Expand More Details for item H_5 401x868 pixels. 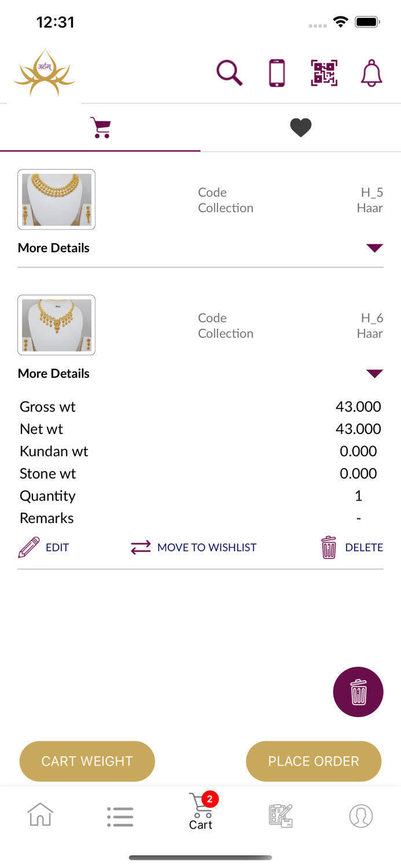pyautogui.click(x=53, y=248)
